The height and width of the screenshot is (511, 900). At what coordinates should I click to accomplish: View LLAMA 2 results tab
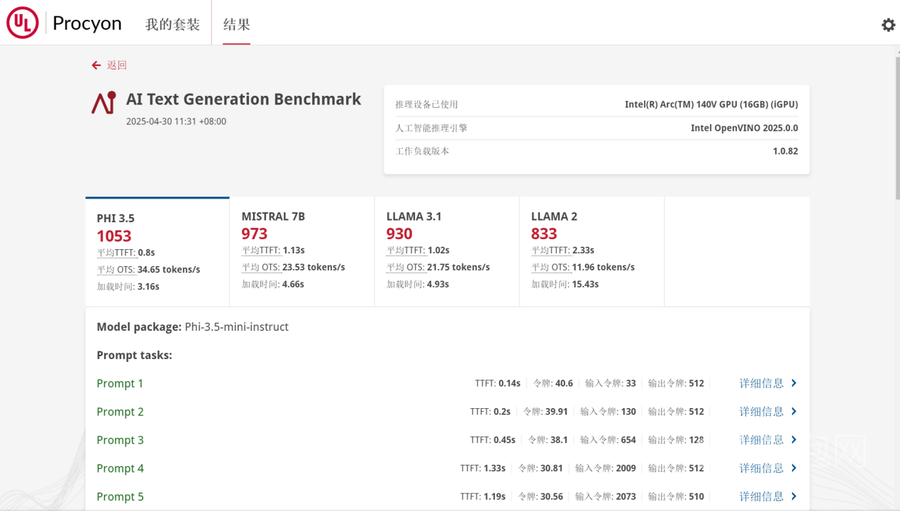pos(591,251)
